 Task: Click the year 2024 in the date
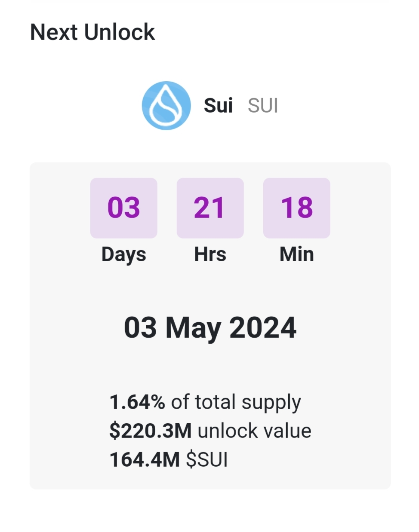[x=263, y=328]
